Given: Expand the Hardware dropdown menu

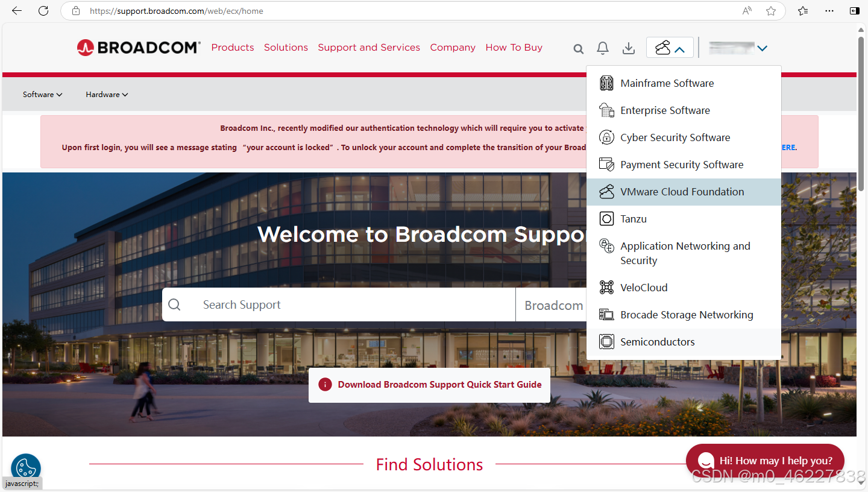Looking at the screenshot, I should pos(107,95).
